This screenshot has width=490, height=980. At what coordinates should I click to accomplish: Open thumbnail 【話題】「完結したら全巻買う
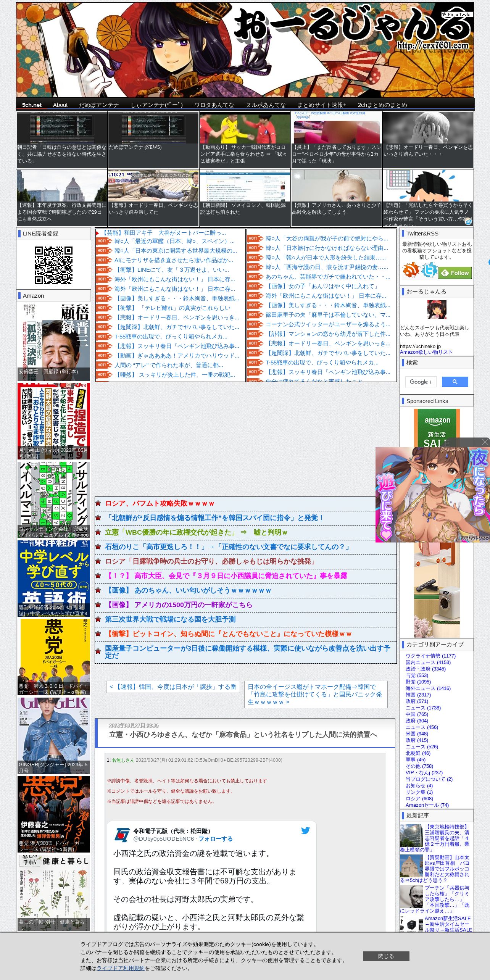(x=428, y=198)
